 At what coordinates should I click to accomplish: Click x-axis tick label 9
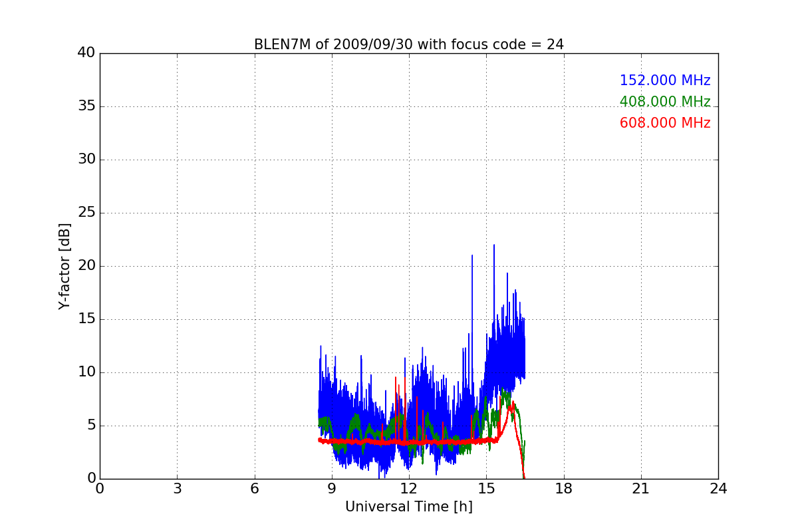point(332,489)
